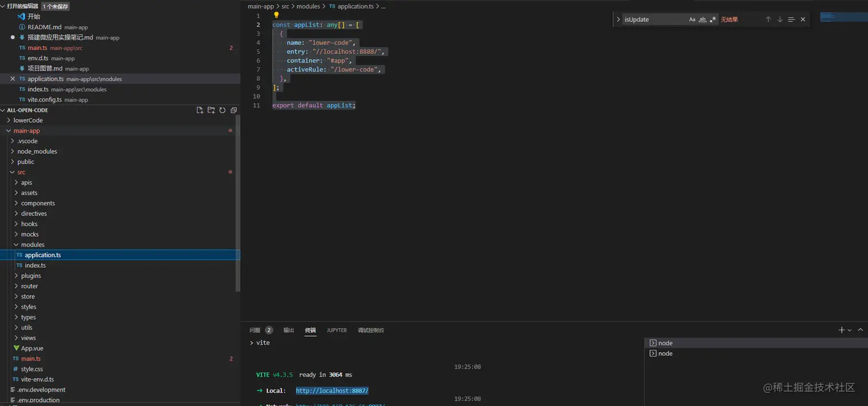Screen dimensions: 868x406
Task: Expand the views folder
Action: (x=120, y=338)
